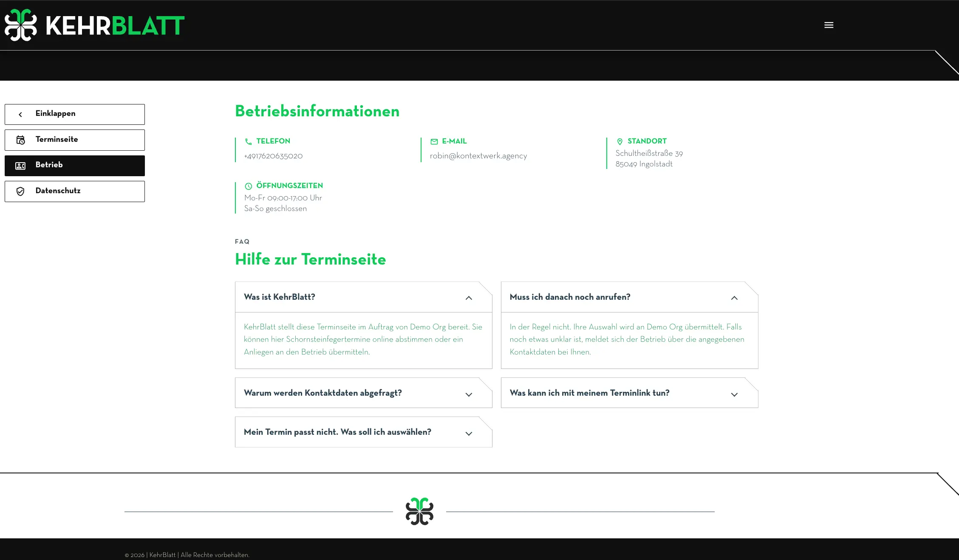Click 'Sa-So geschlossen' text
This screenshot has height=560, width=959.
(275, 208)
